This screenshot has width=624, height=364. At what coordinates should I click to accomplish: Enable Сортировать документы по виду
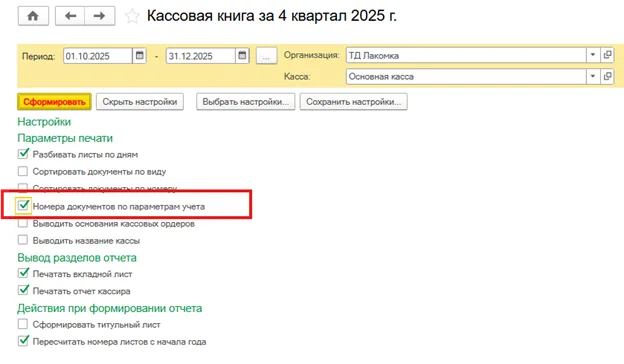pos(23,171)
